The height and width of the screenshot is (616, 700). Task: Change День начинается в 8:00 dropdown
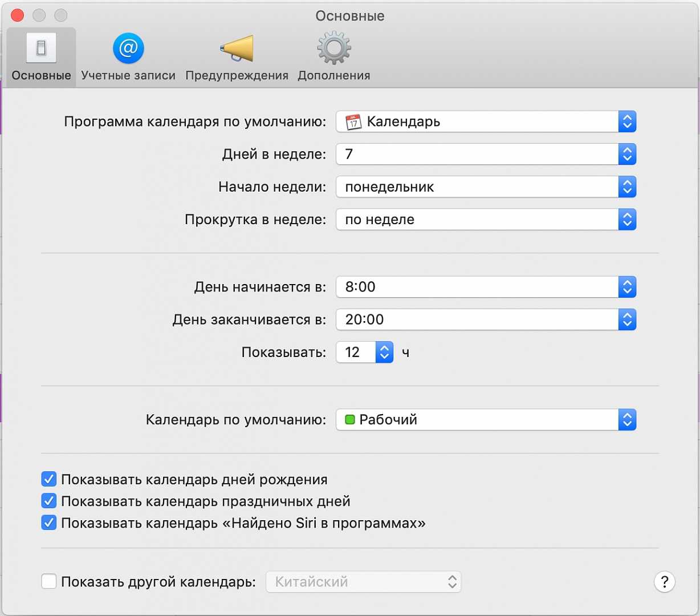[x=486, y=287]
